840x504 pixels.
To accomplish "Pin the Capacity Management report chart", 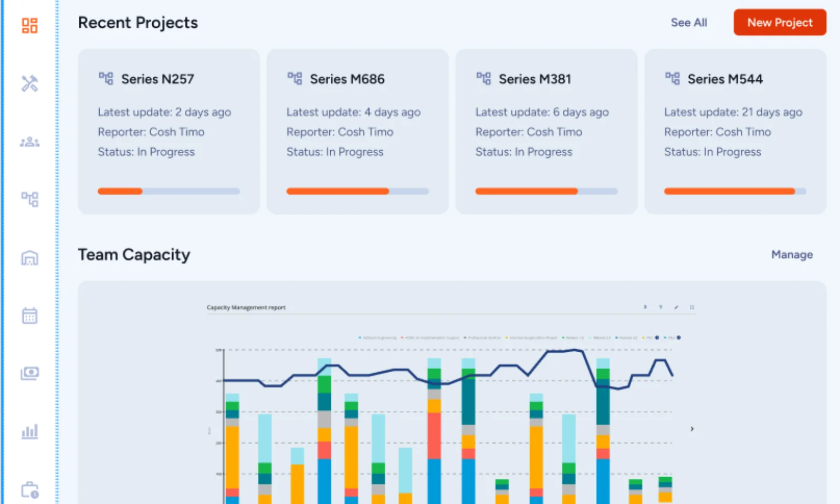I will coord(645,307).
